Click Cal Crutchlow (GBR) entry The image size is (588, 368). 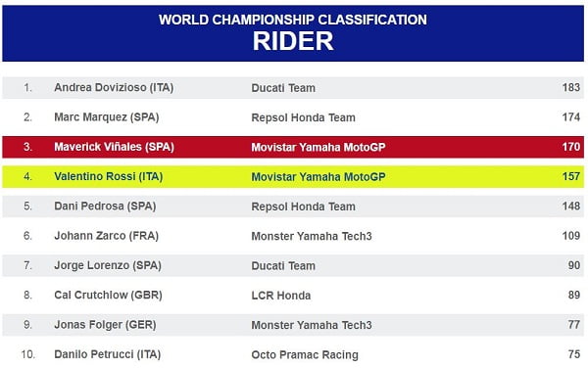[108, 295]
